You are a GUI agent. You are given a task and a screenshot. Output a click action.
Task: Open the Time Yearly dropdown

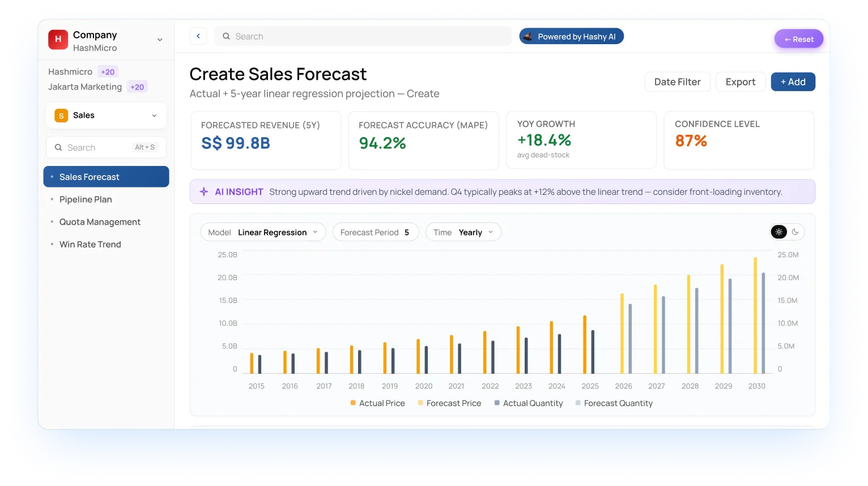[463, 232]
